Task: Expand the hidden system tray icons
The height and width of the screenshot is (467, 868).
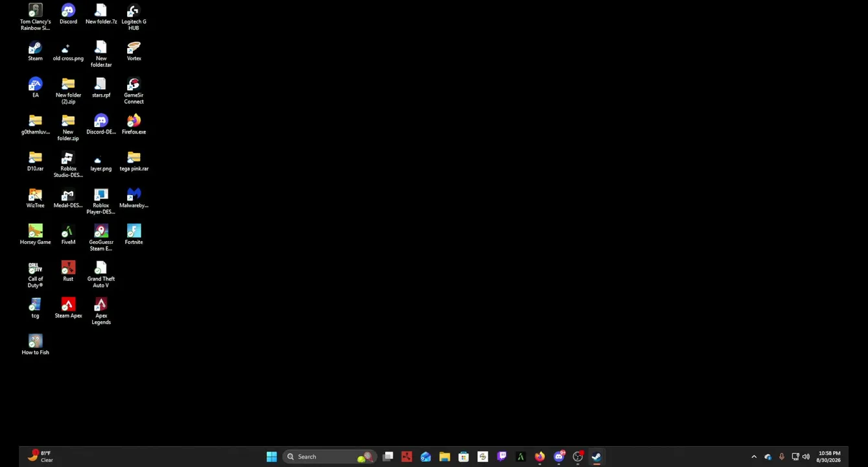Action: tap(754, 457)
